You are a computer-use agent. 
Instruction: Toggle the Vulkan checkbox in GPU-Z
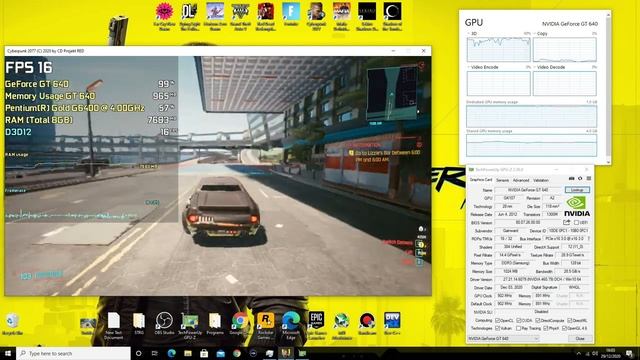point(498,329)
